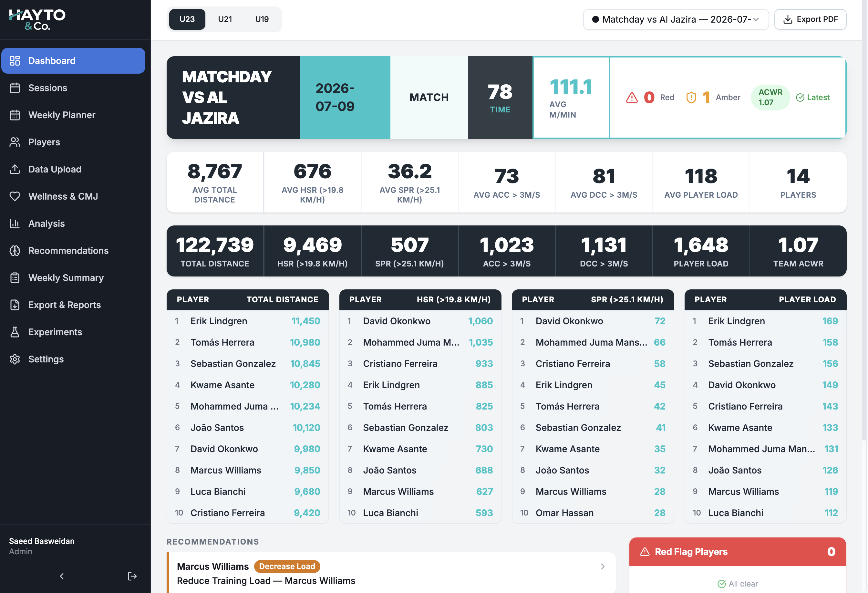868x593 pixels.
Task: Click the HSR (>19.8 km/h) column header
Action: pyautogui.click(x=453, y=300)
